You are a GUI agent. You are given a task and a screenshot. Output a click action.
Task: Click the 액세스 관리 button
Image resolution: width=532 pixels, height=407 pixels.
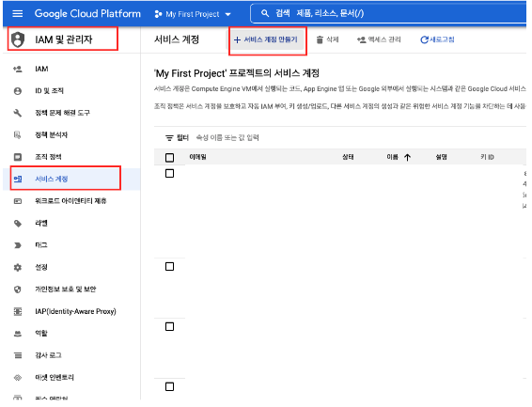tap(379, 39)
